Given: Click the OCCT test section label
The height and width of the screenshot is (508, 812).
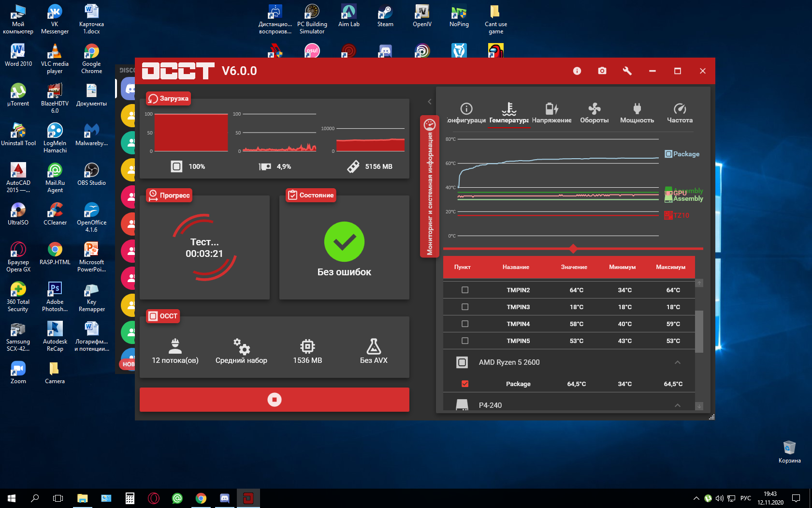Looking at the screenshot, I should point(163,316).
